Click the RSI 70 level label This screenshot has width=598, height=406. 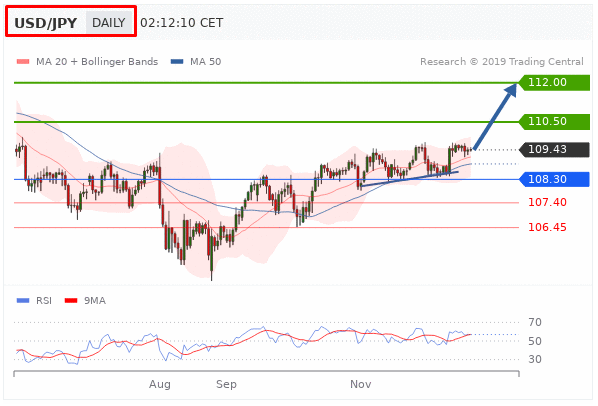tap(535, 323)
